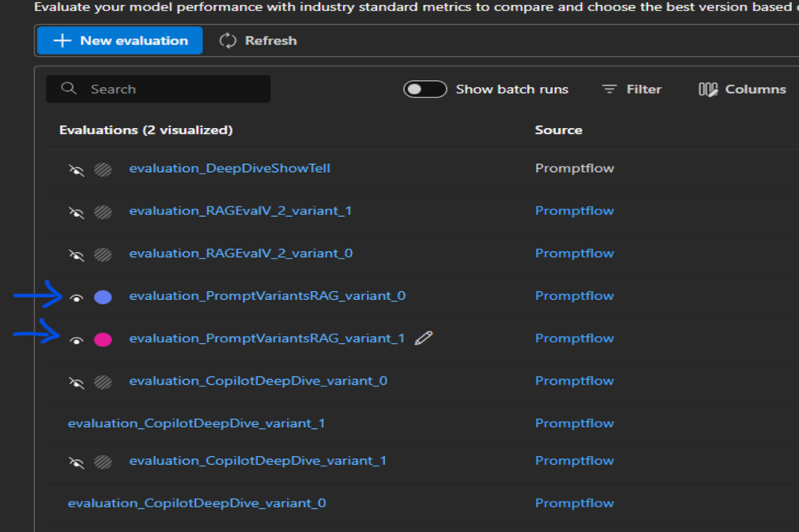The width and height of the screenshot is (799, 532).
Task: Open the evaluation_RAGEvalV_2_variant_0 link
Action: (241, 254)
